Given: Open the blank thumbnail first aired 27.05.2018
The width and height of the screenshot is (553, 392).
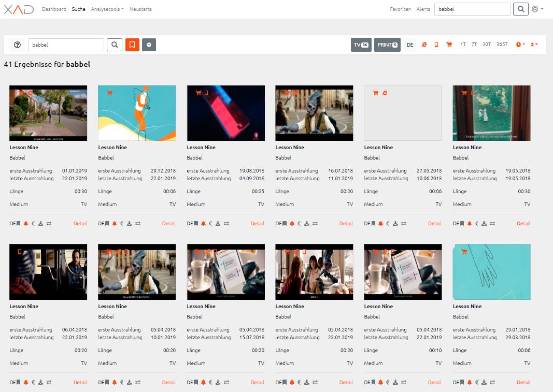Looking at the screenshot, I should click(x=403, y=113).
